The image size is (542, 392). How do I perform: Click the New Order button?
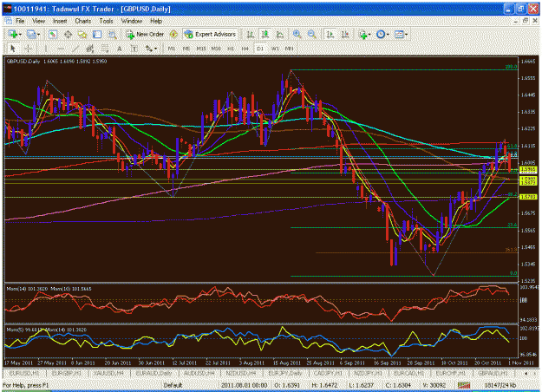point(145,34)
